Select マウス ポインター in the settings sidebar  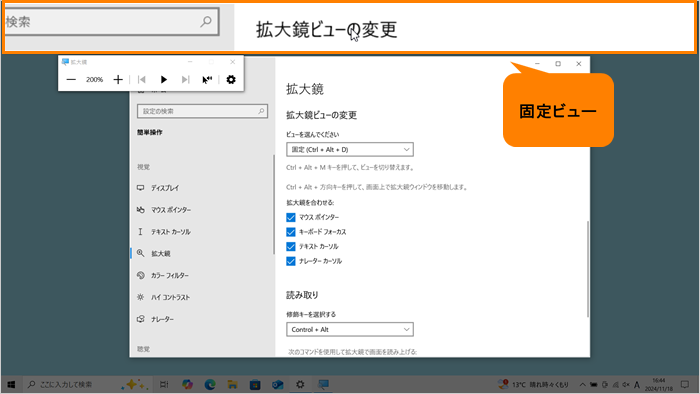tap(202, 210)
